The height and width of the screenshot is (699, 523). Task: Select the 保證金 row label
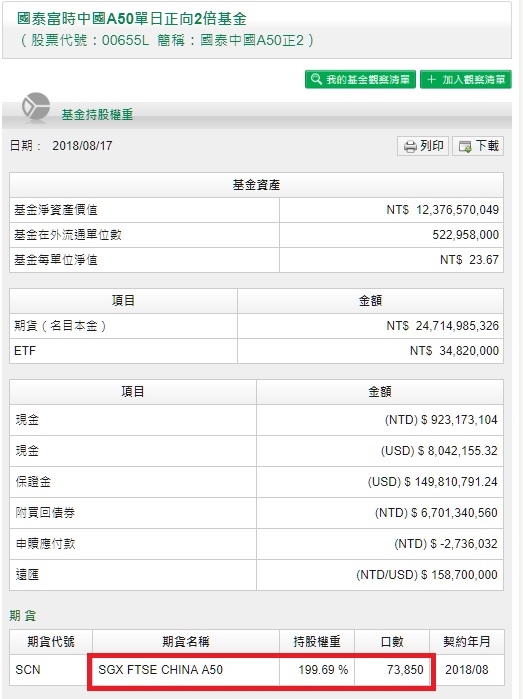[33, 482]
